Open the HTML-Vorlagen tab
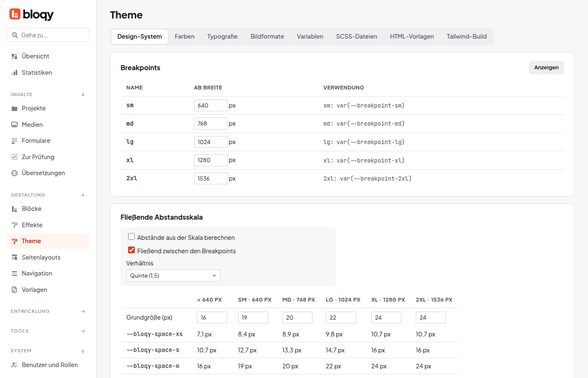Screen dimensions: 588x378 click(412, 37)
